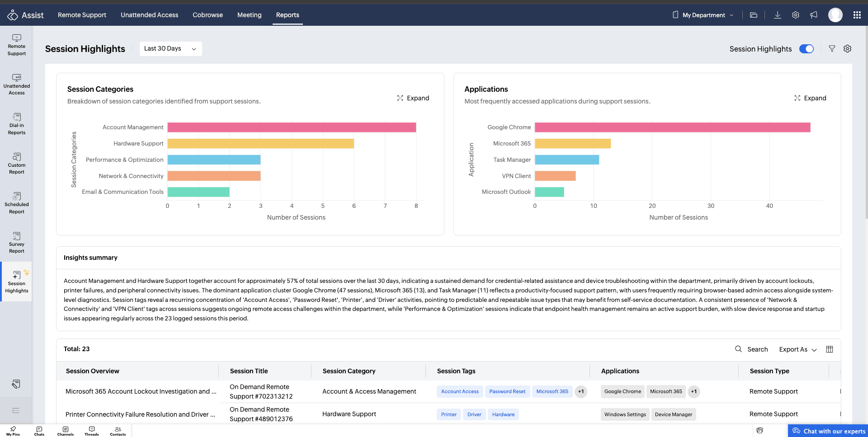Open the filter icon beside Session Highlights toggle
This screenshot has width=868, height=437.
point(832,49)
